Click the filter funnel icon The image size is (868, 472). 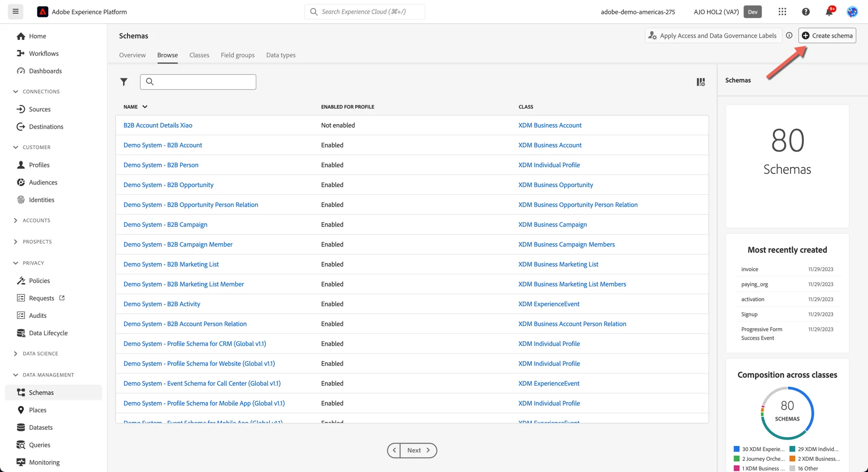[124, 82]
